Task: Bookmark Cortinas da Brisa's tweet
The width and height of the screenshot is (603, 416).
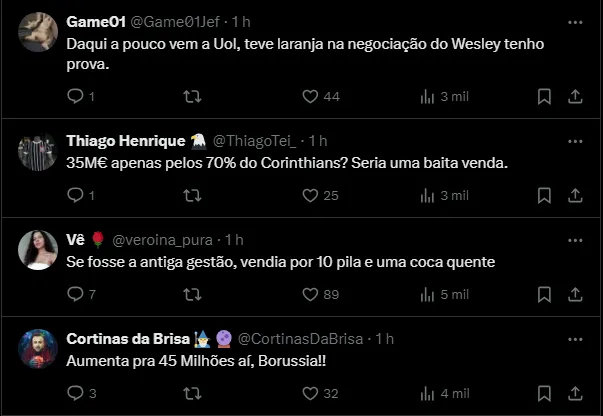Action: [x=544, y=393]
